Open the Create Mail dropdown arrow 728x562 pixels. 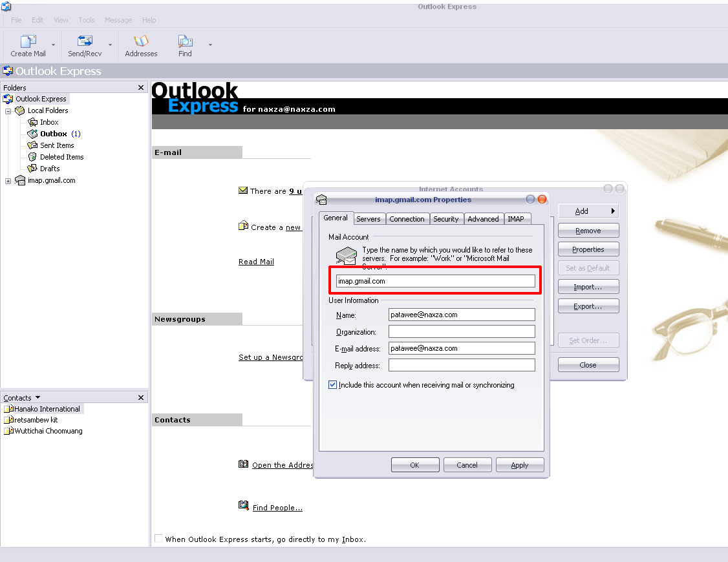point(54,45)
